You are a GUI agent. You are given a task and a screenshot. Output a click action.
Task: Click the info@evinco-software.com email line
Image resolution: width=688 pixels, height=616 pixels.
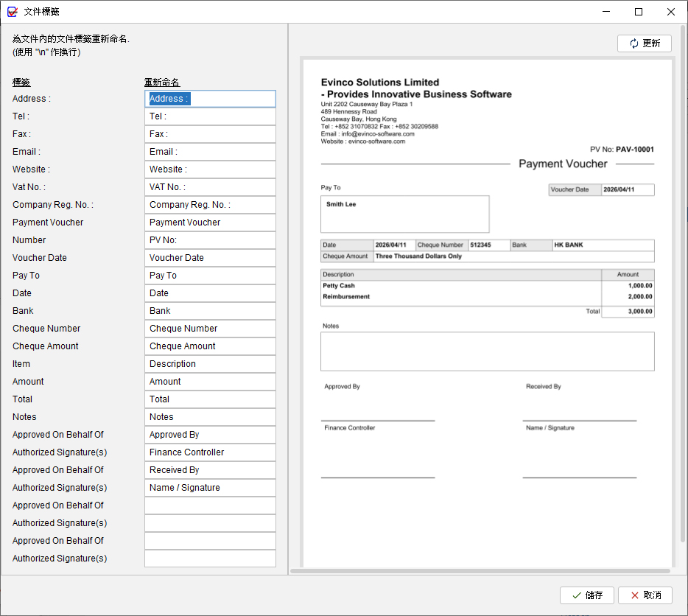click(368, 134)
